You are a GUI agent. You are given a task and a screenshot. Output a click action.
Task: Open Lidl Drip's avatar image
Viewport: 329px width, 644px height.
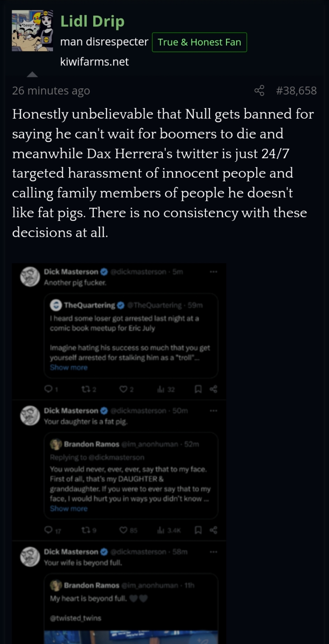tap(32, 30)
